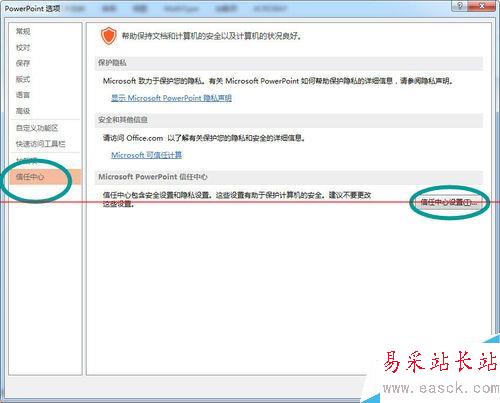500x403 pixels.
Task: Open 自定义功能区 settings
Action: 37,128
